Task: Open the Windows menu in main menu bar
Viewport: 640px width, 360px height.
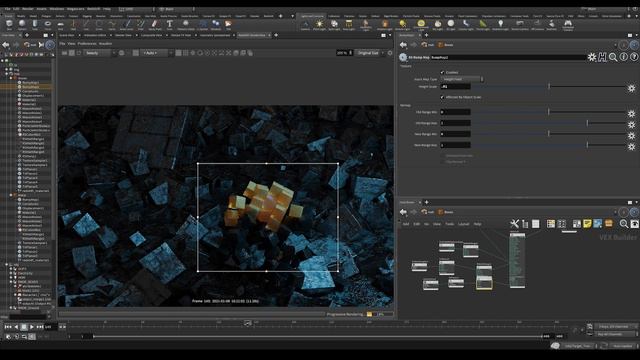Action: click(57, 9)
